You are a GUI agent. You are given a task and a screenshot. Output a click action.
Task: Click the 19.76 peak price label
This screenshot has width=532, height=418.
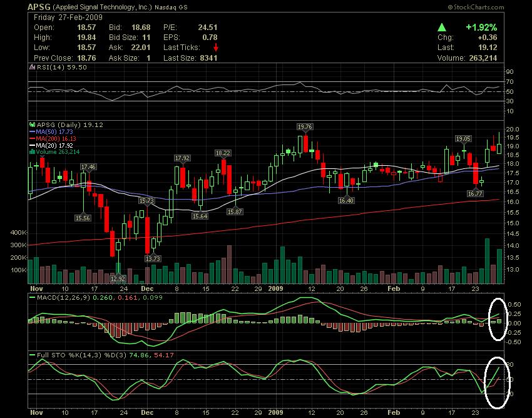tap(304, 127)
